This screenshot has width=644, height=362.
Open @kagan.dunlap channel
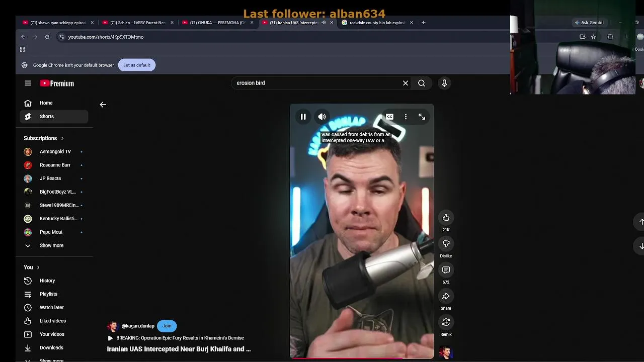tap(137, 326)
